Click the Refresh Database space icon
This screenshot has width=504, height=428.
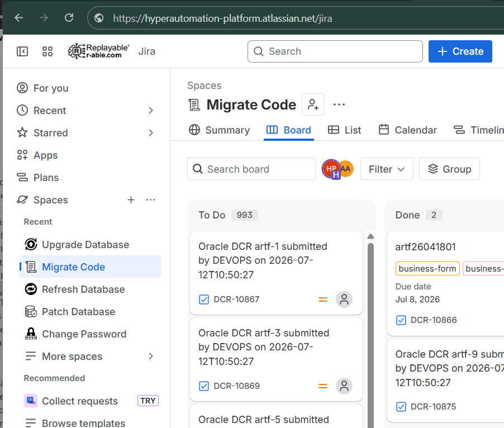(x=31, y=289)
